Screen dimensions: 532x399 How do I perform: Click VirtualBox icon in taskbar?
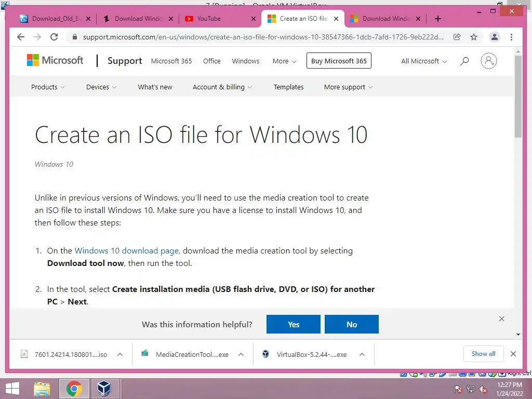tap(104, 389)
